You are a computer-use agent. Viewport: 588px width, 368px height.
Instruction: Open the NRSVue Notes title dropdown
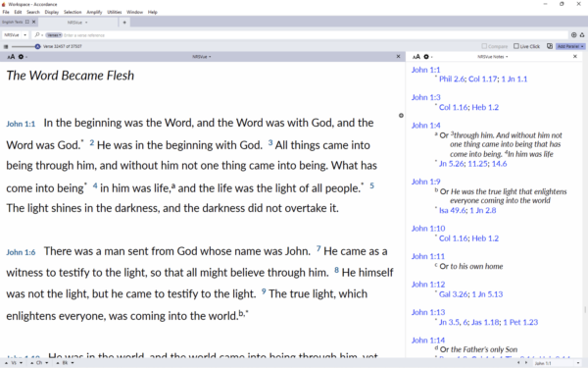tap(493, 57)
